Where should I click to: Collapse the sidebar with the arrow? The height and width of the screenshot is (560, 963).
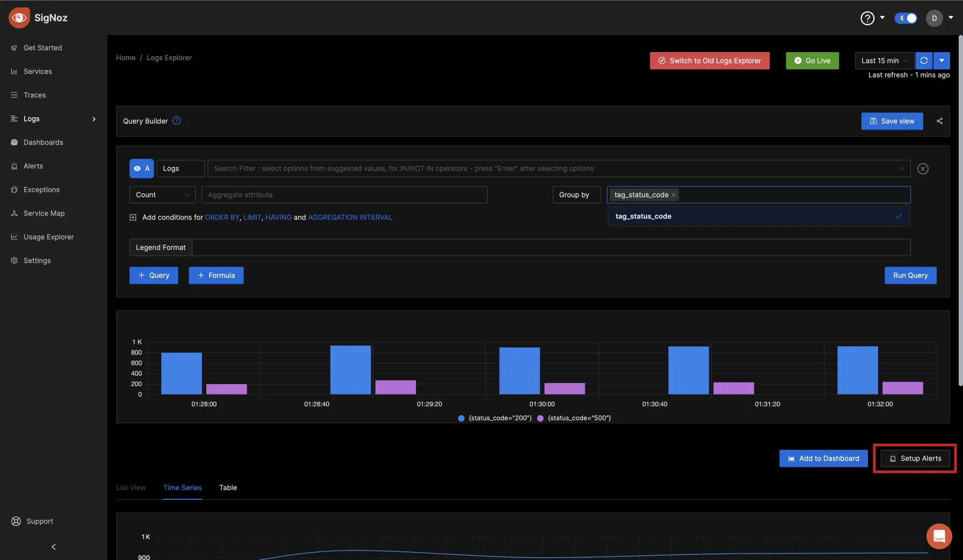click(x=53, y=547)
